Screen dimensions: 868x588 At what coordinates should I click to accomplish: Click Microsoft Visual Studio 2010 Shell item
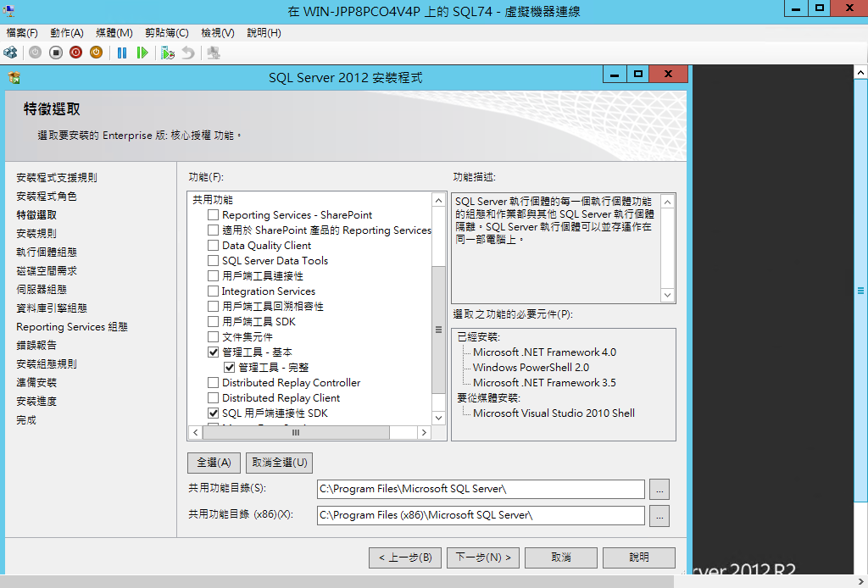(x=554, y=413)
